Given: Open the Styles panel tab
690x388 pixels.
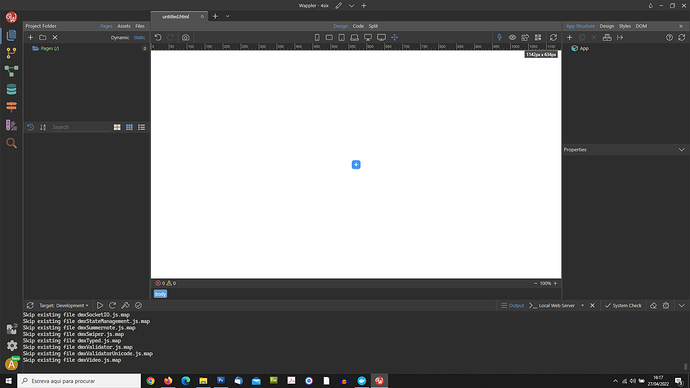Looking at the screenshot, I should 625,26.
